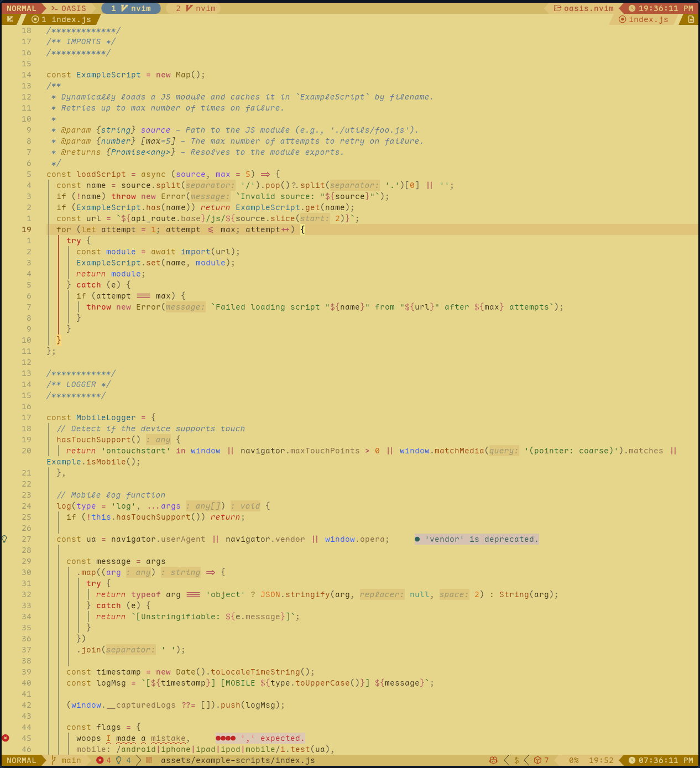Click the struck-through 'vendor' property
The image size is (700, 768).
coord(290,539)
